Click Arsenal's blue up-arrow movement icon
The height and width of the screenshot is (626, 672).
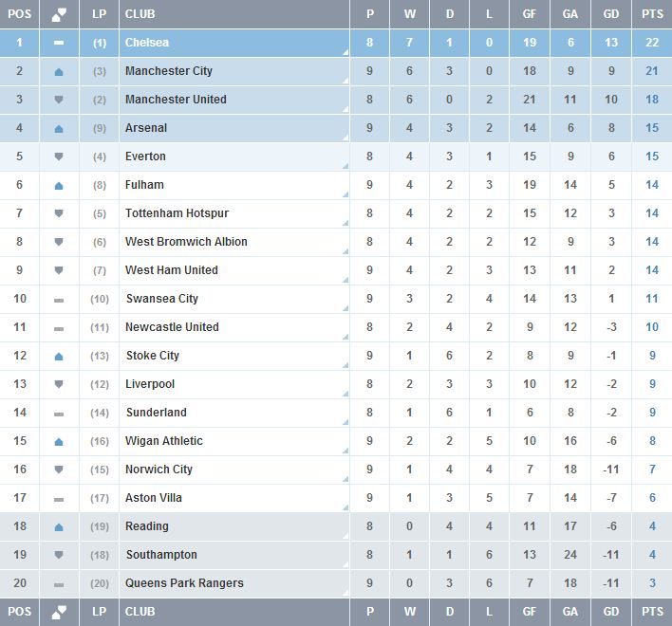pyautogui.click(x=59, y=128)
